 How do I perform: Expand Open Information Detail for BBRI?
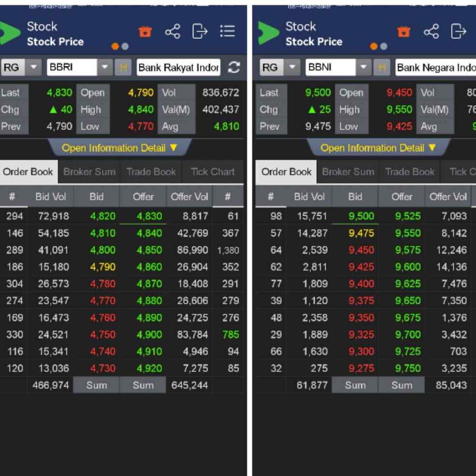click(119, 148)
